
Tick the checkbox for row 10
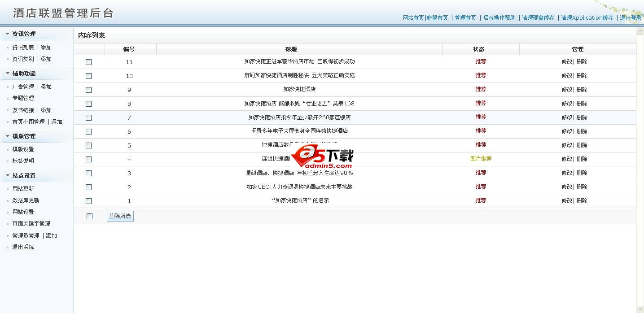pos(88,76)
